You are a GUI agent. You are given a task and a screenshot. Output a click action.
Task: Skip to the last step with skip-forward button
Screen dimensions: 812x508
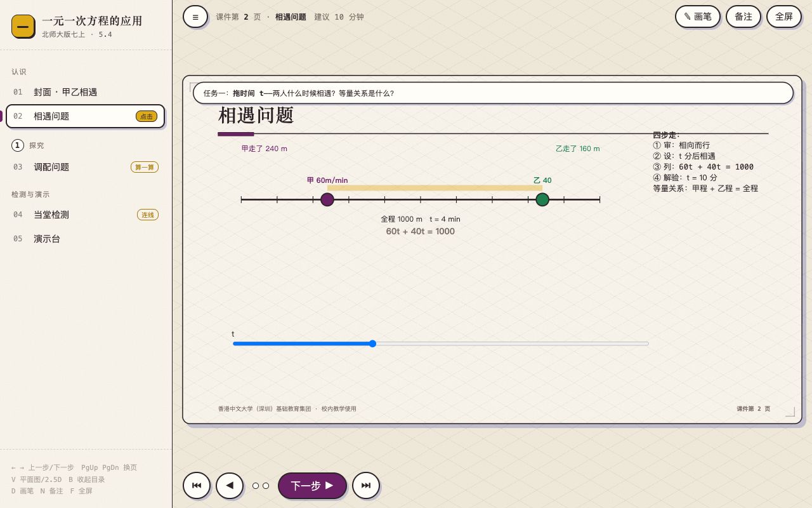(366, 486)
